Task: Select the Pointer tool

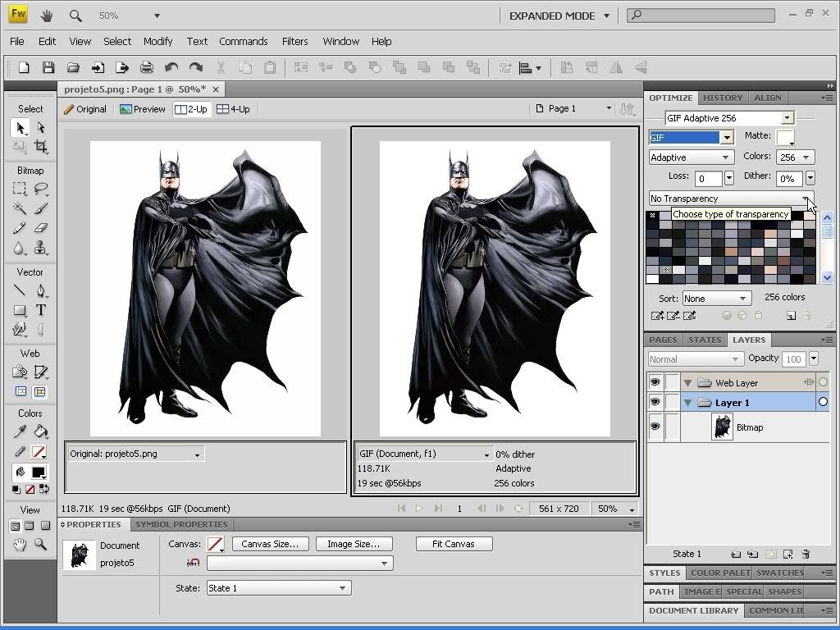Action: coord(20,127)
